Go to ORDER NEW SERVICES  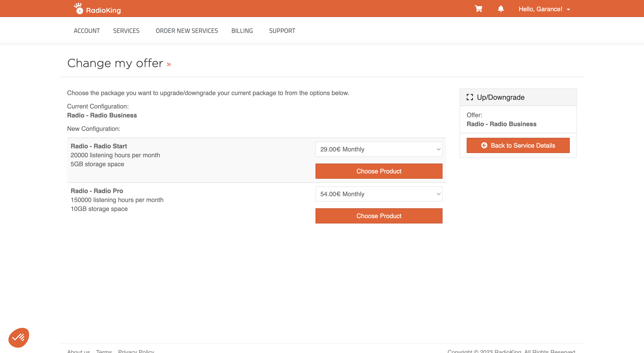(x=187, y=31)
